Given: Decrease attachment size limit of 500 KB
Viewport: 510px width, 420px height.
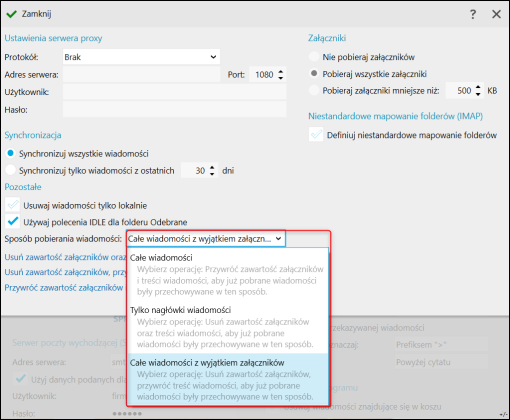Looking at the screenshot, I should 478,94.
